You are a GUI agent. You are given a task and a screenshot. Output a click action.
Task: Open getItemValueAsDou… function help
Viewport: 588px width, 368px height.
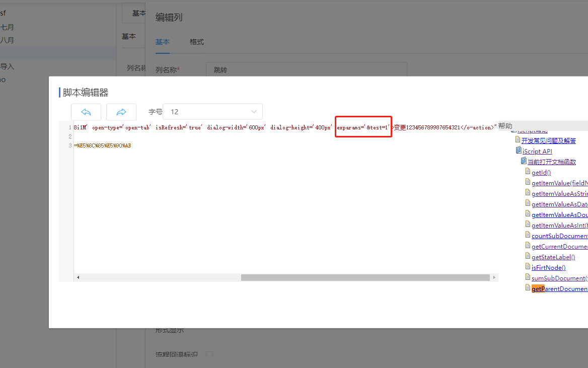(559, 214)
